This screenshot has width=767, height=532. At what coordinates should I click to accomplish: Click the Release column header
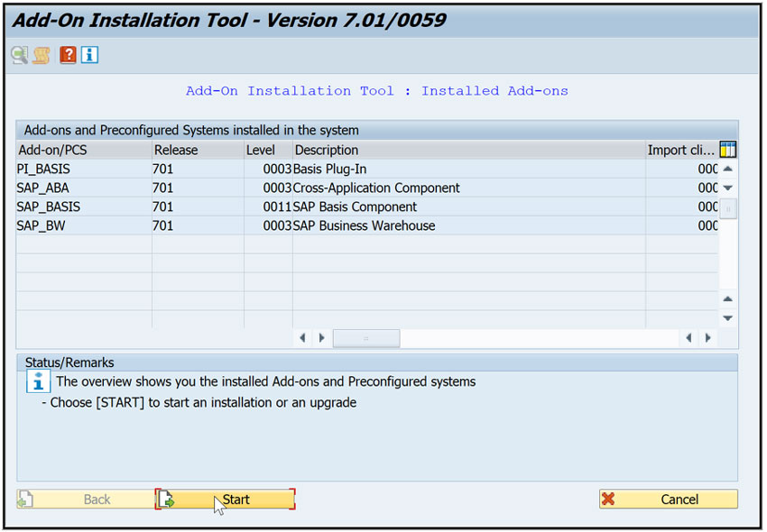176,150
